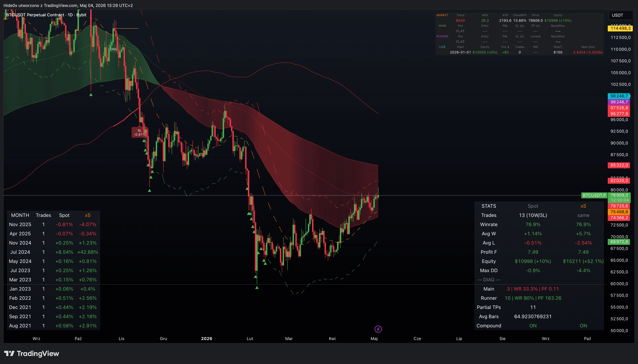Click the Jul 2024 +42.68% x5 value
This screenshot has width=638, height=364.
point(88,252)
